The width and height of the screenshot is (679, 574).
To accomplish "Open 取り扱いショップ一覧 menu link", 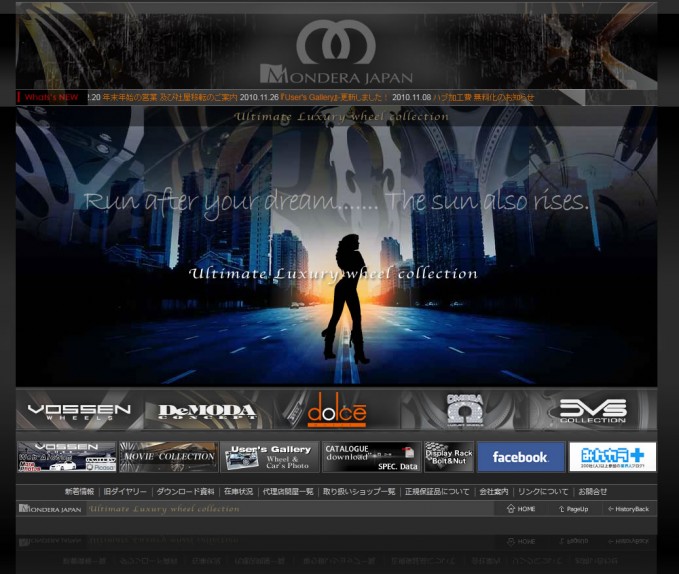I will coord(359,492).
